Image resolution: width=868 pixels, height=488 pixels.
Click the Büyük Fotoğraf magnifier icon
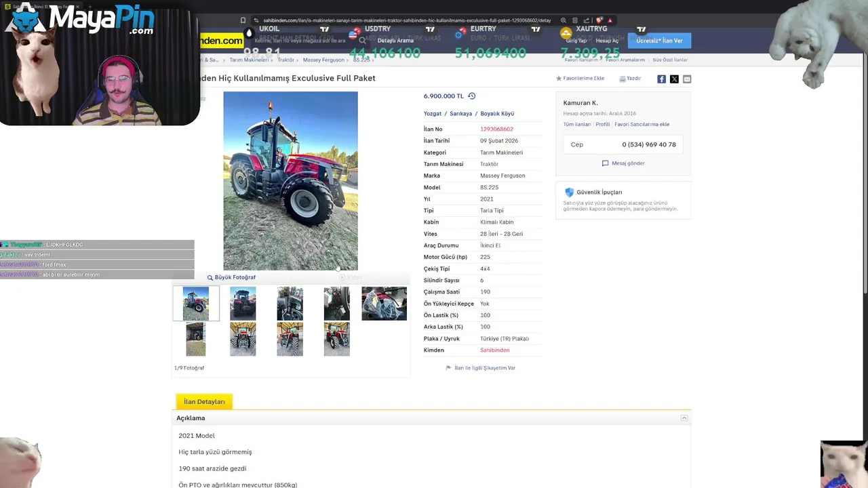click(210, 278)
